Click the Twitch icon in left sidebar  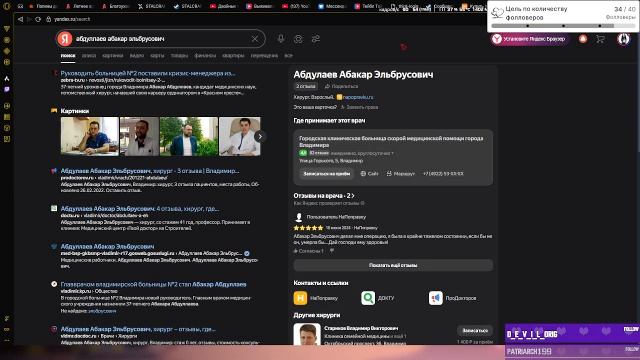pyautogui.click(x=7, y=89)
